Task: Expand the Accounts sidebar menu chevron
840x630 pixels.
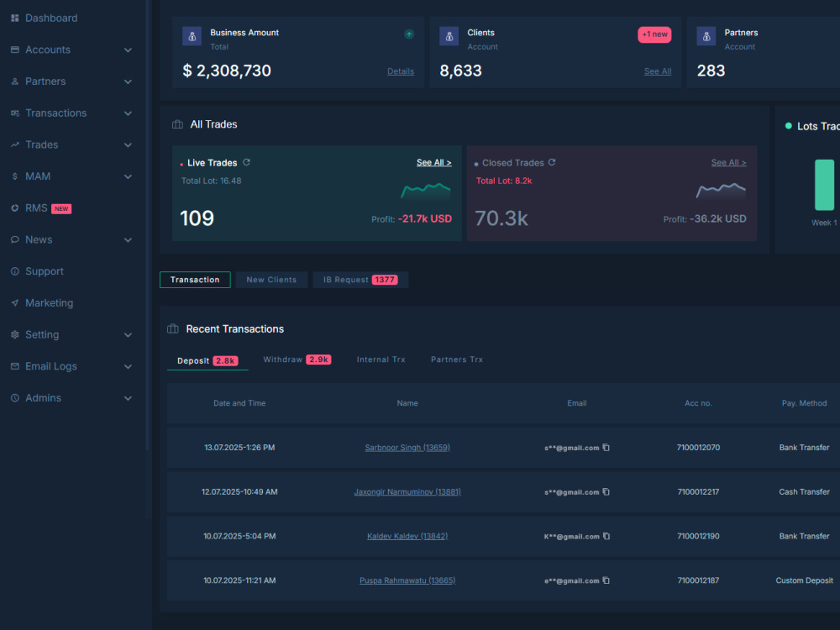Action: (128, 50)
